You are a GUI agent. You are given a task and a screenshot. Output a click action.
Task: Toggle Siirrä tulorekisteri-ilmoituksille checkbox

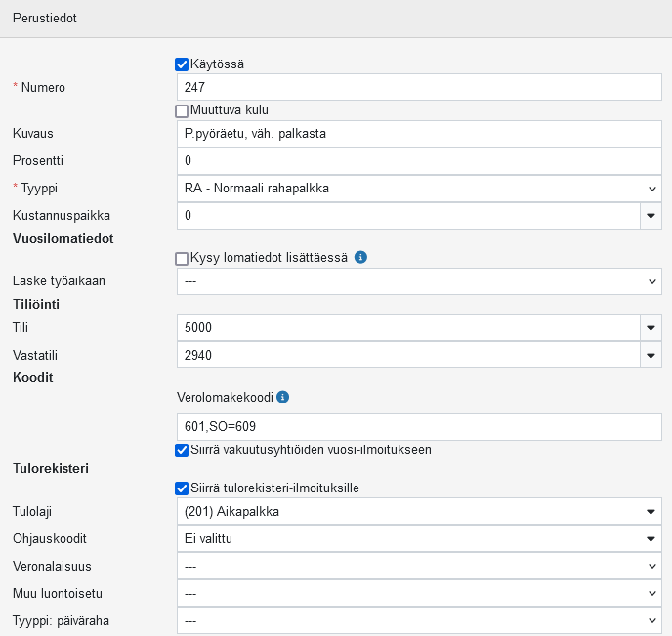[182, 488]
